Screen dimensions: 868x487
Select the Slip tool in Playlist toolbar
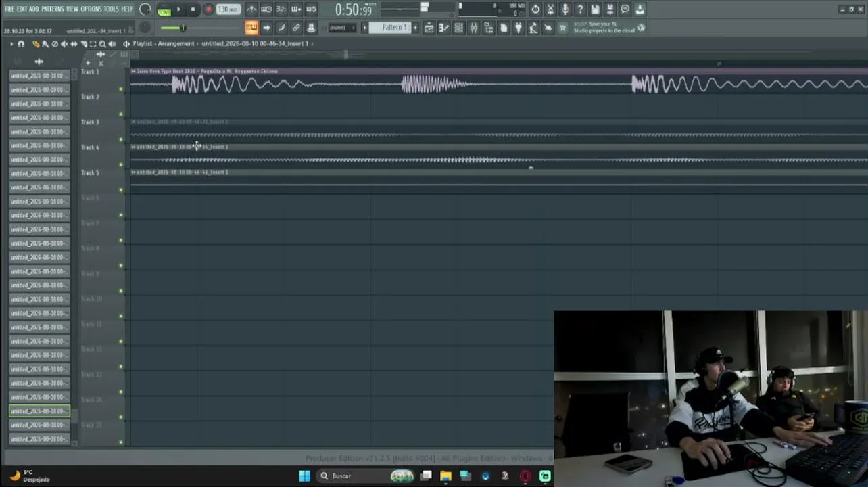pos(74,44)
